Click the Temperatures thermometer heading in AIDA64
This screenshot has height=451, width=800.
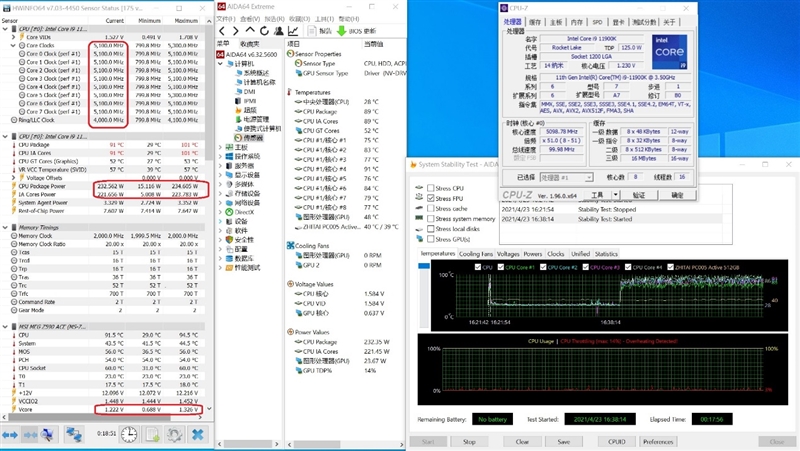309,92
